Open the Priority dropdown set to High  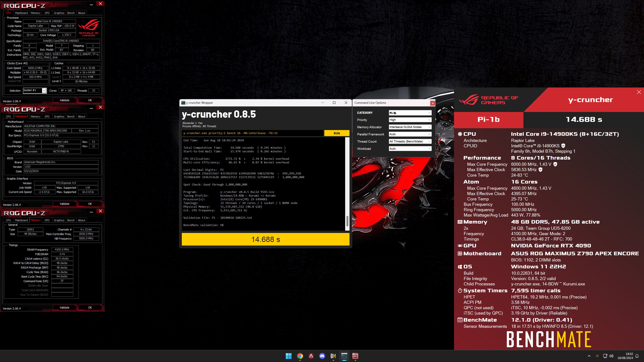410,120
